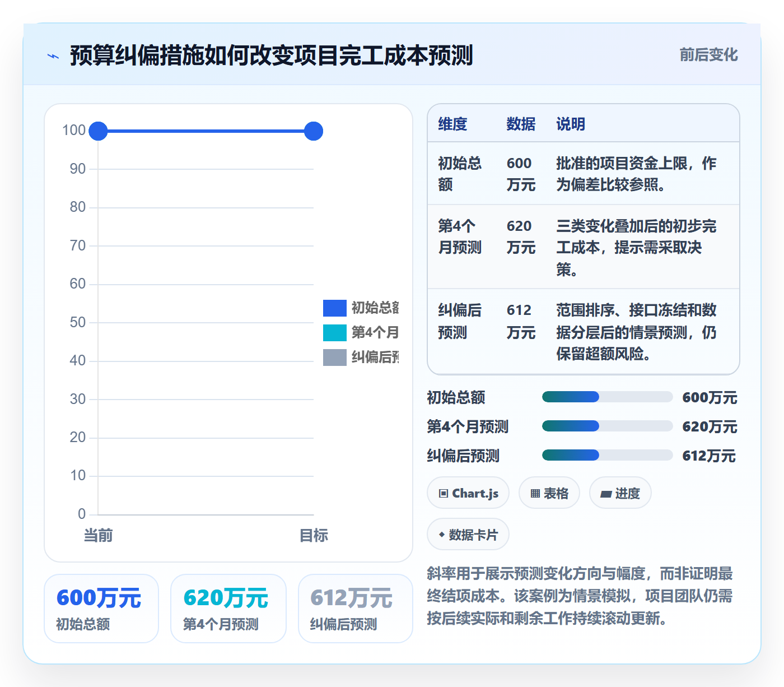Click the line chart point above 目标
The width and height of the screenshot is (784, 687).
coord(314,131)
